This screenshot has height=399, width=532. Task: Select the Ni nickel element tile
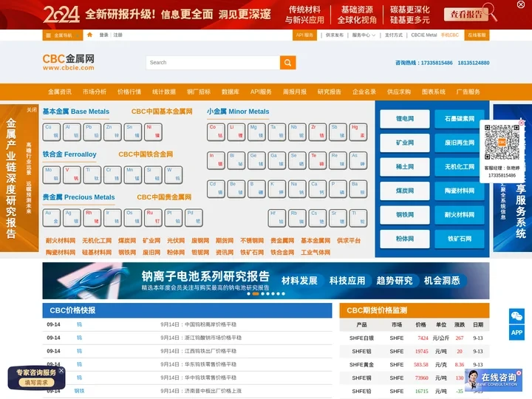pyautogui.click(x=154, y=132)
